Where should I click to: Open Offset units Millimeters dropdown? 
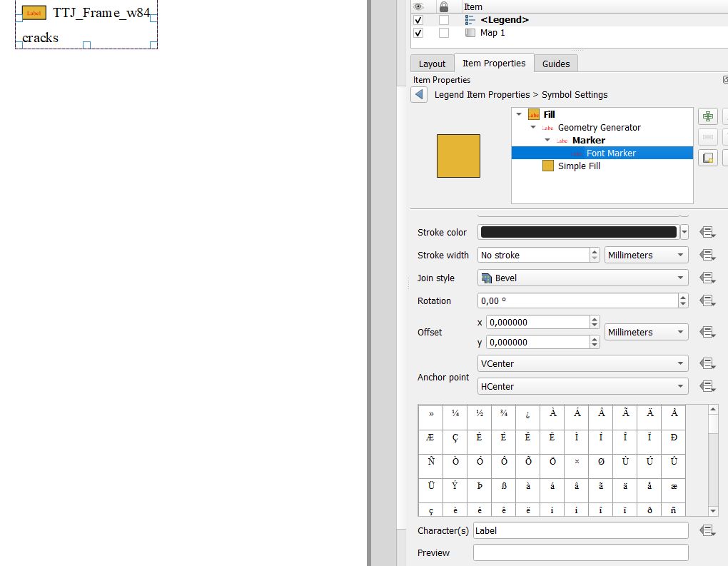coord(646,332)
